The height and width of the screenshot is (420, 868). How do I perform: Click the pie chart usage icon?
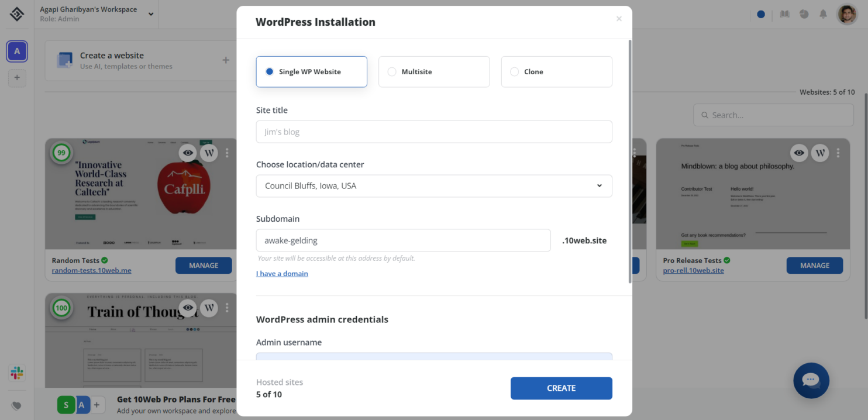coord(804,14)
